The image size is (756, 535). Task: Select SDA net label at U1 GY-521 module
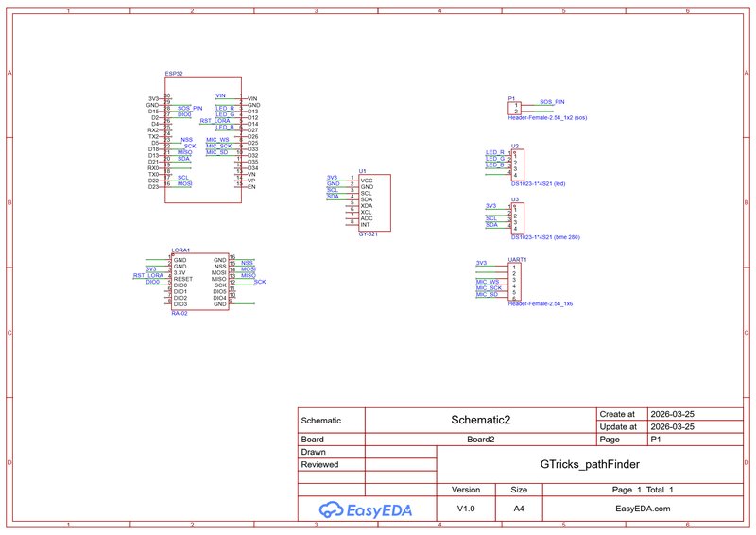(333, 197)
